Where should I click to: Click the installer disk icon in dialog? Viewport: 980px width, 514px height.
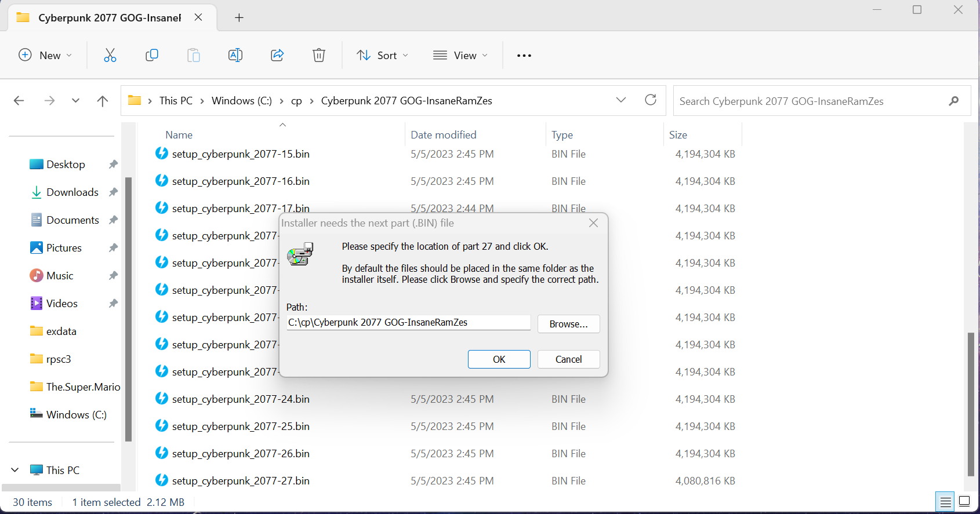pos(300,254)
